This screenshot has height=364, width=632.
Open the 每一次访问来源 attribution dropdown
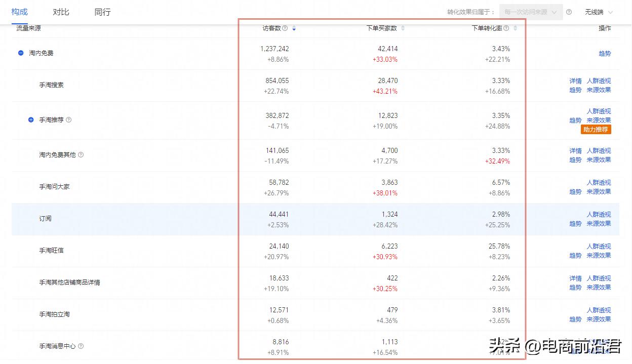pyautogui.click(x=531, y=12)
